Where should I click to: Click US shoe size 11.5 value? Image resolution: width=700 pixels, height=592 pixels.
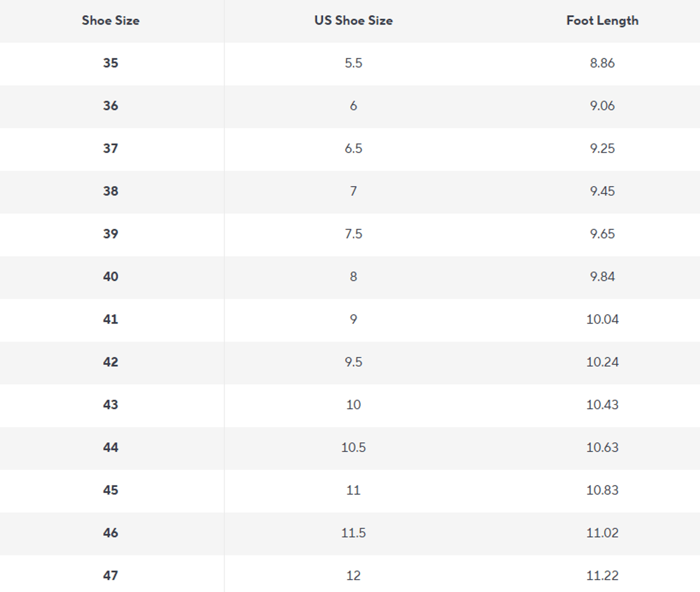tap(353, 533)
